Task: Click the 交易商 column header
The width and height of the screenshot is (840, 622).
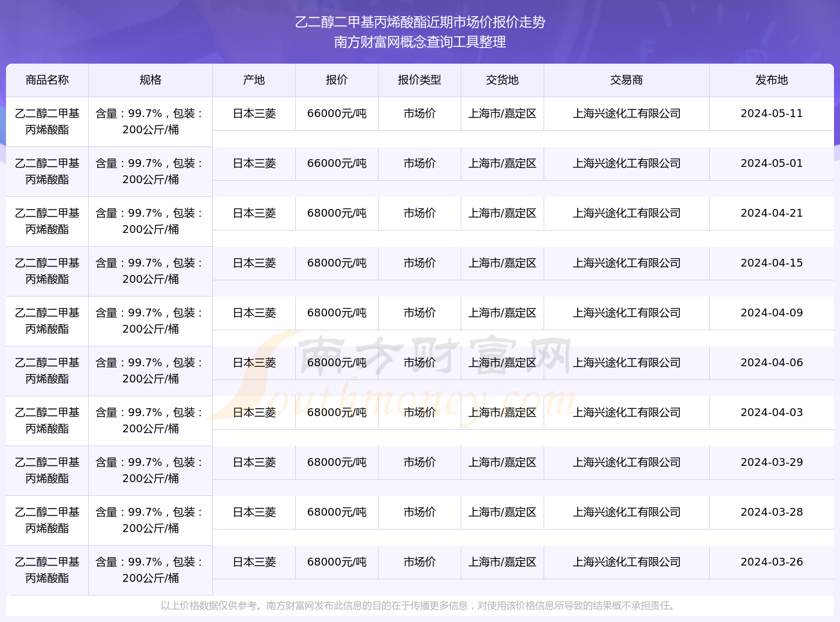Action: point(626,80)
